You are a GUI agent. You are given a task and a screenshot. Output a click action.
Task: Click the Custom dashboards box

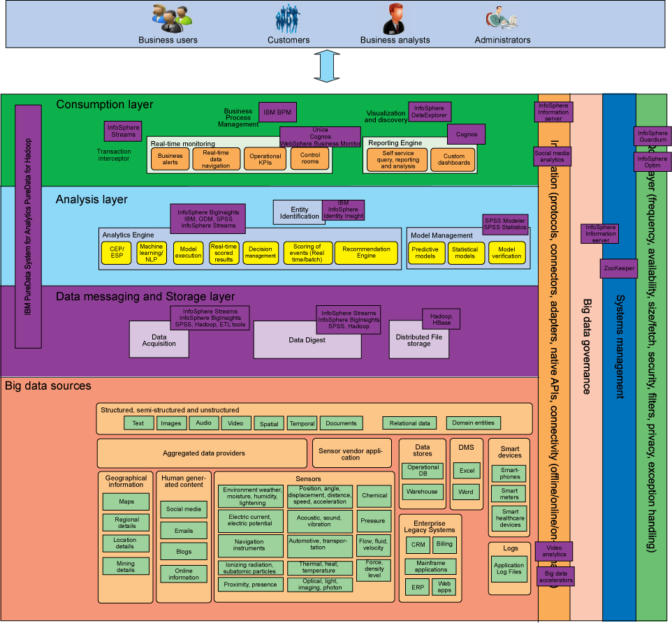[454, 159]
